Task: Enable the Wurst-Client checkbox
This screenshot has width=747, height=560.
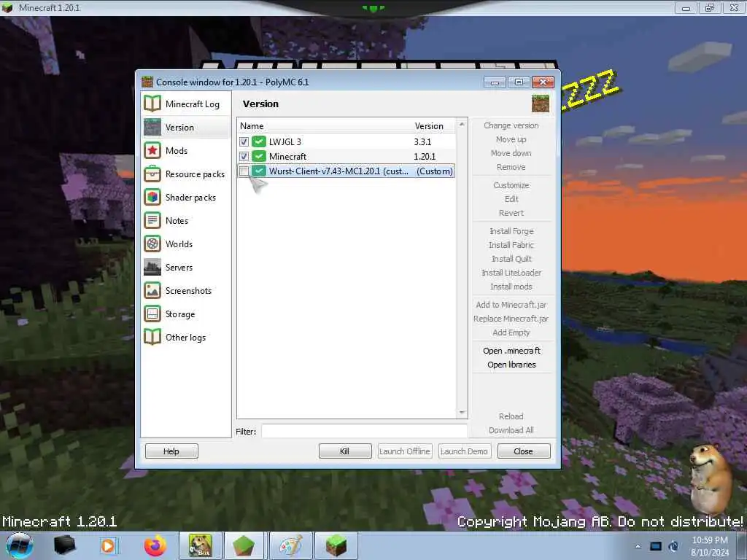Action: (244, 171)
